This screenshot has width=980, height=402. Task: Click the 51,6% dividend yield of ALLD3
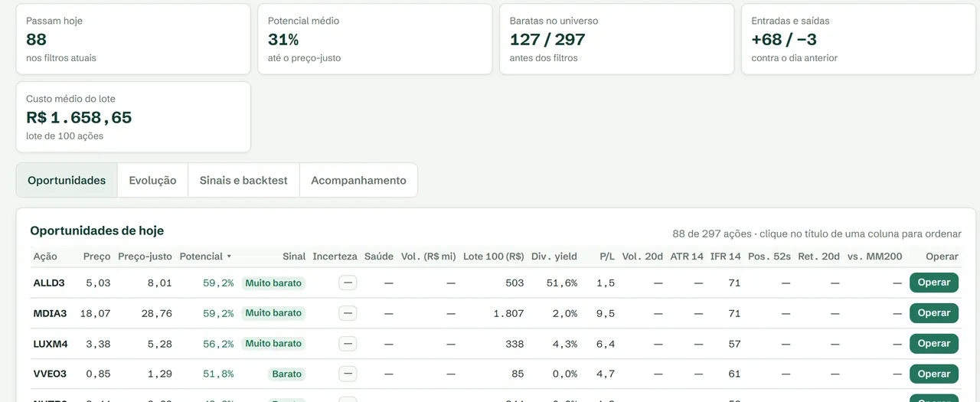point(562,283)
